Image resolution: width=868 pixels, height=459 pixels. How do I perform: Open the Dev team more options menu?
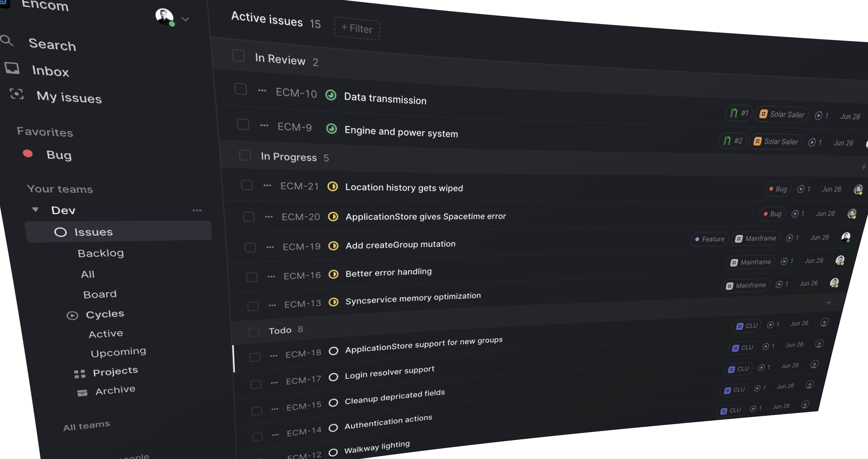[197, 211]
